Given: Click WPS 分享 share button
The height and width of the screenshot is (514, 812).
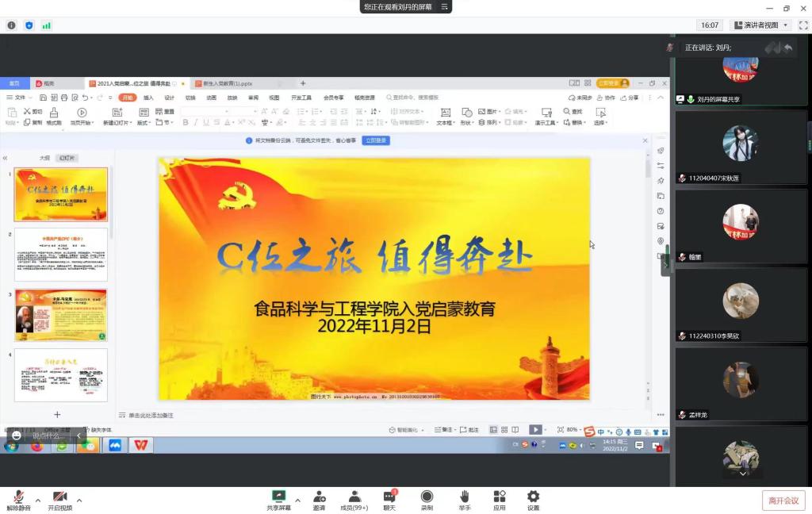Looking at the screenshot, I should click(x=630, y=98).
